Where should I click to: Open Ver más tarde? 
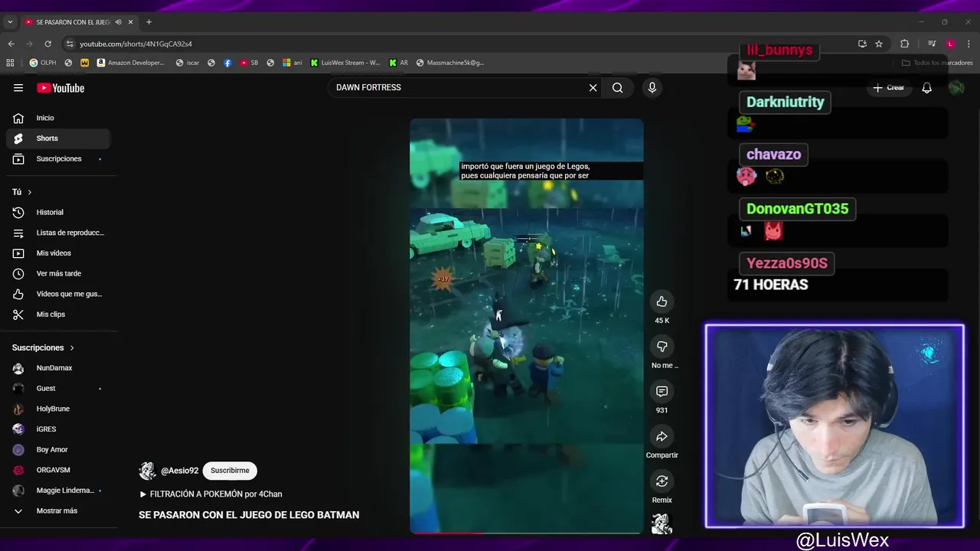[58, 273]
